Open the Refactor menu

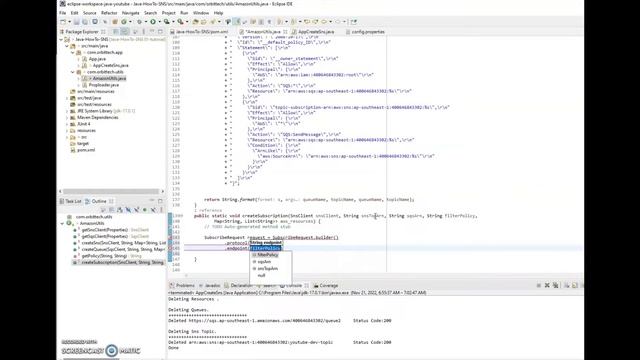click(109, 13)
